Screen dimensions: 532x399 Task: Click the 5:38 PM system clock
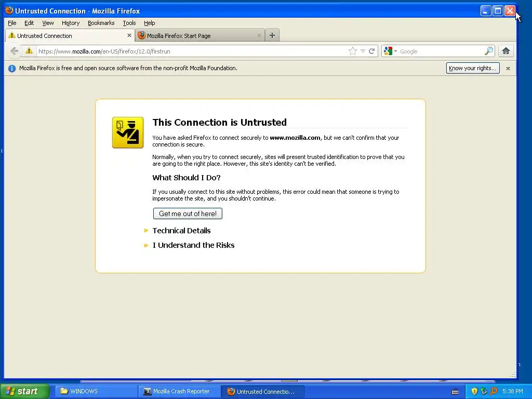point(512,391)
